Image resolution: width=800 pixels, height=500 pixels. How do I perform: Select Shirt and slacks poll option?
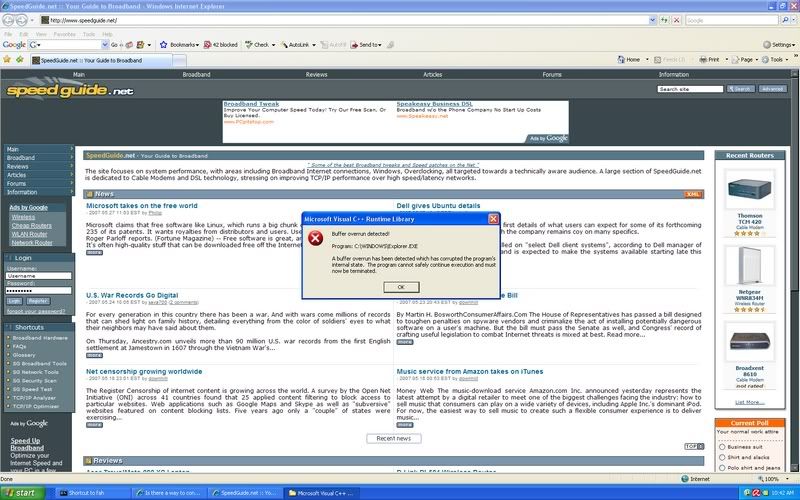[722, 458]
